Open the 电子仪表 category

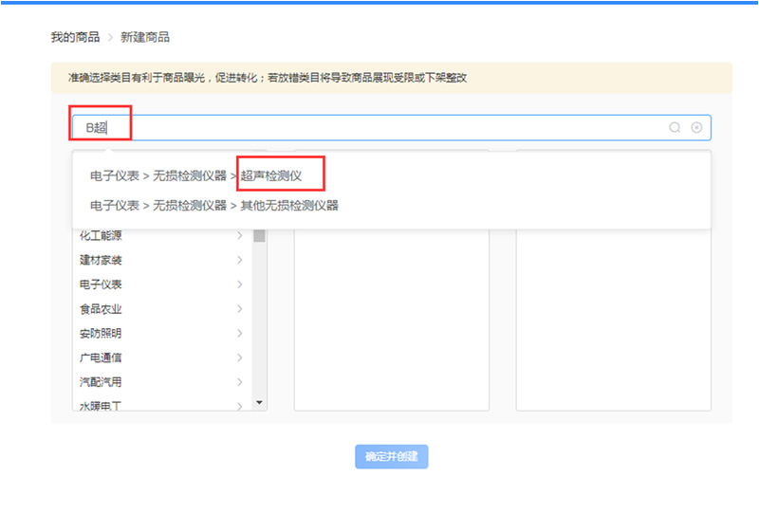pos(101,284)
